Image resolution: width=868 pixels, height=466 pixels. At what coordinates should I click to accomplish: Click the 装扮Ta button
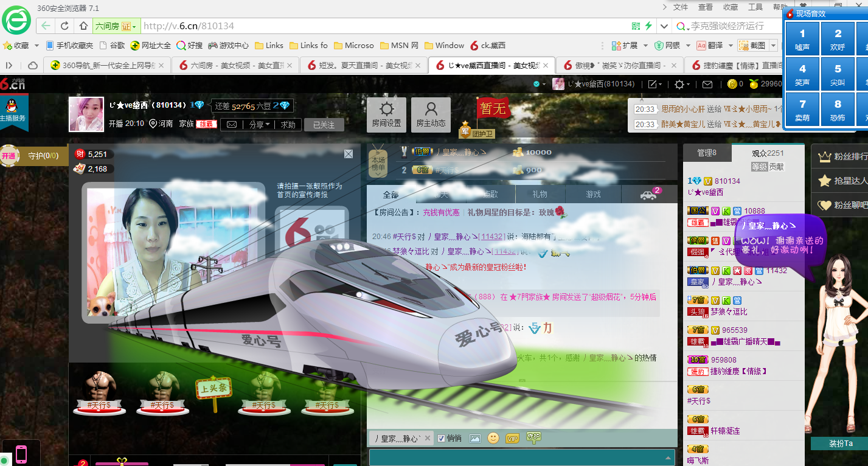pos(841,443)
